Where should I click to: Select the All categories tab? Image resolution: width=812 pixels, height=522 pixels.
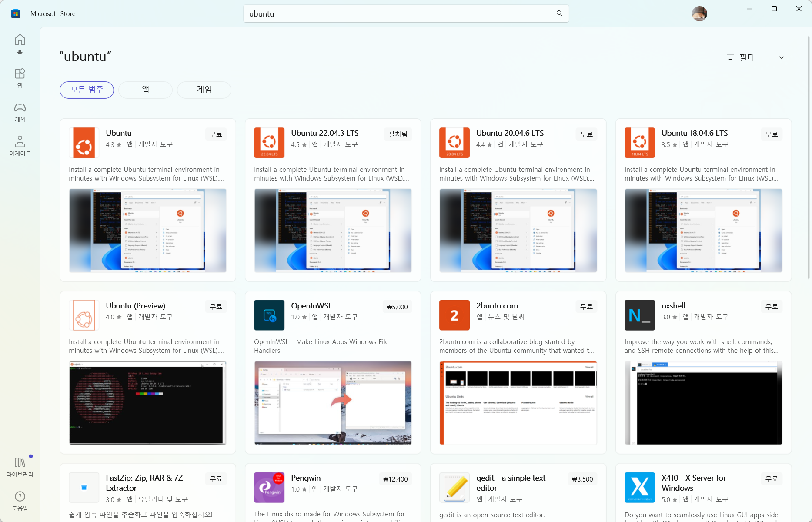tap(87, 90)
